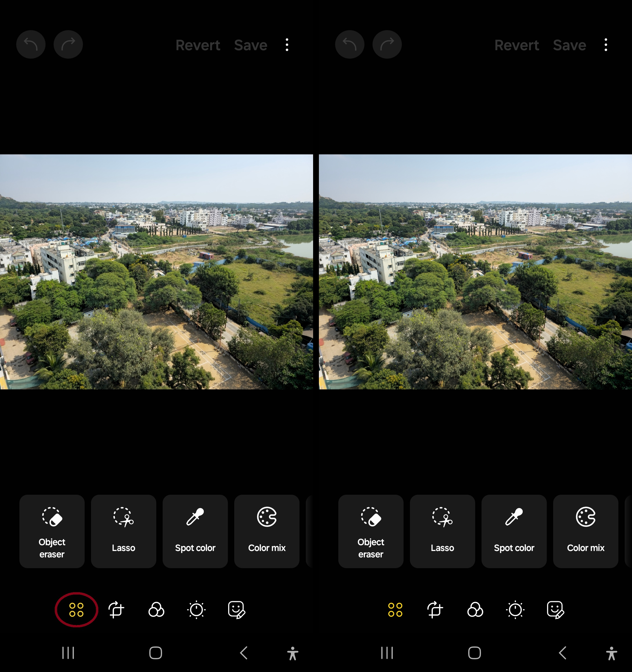The height and width of the screenshot is (672, 632).
Task: Open three-dot more options, right screen
Action: click(606, 45)
